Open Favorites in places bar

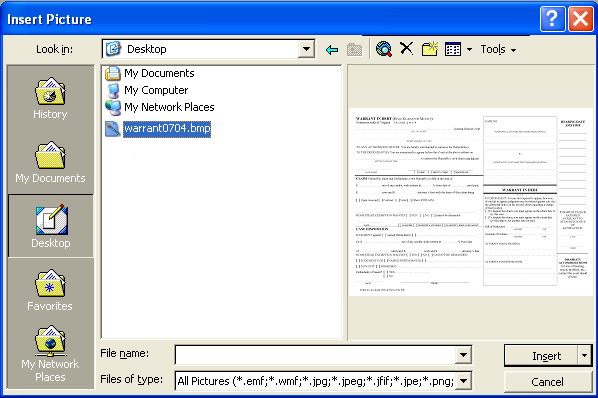click(50, 290)
